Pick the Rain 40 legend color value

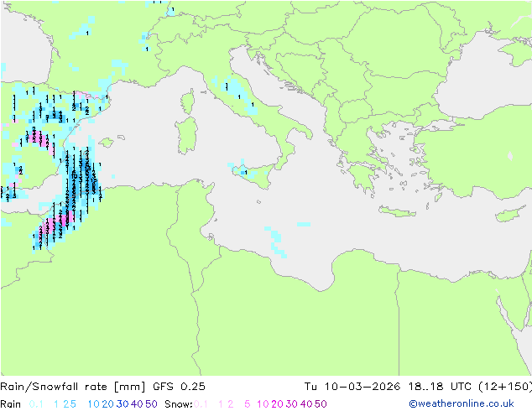point(137,404)
